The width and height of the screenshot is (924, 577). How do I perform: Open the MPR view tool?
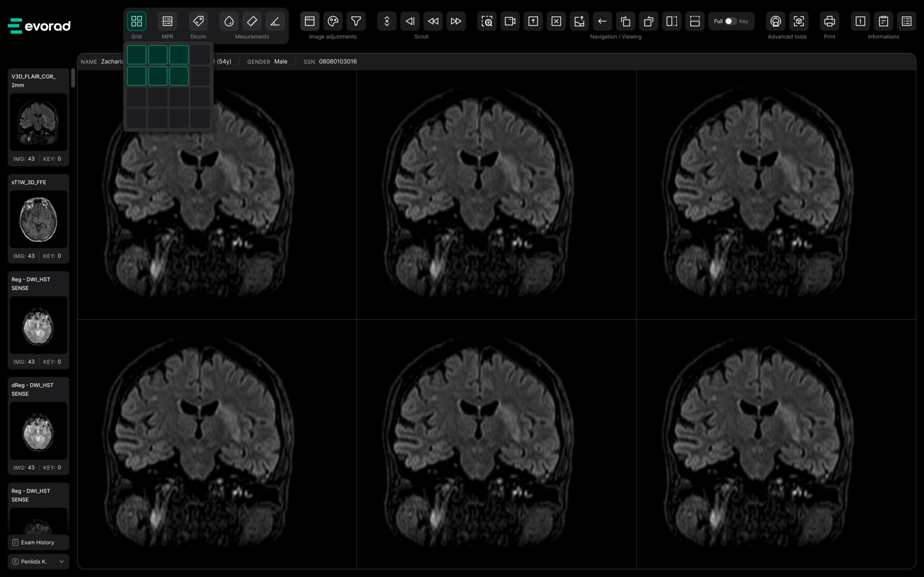click(x=167, y=21)
